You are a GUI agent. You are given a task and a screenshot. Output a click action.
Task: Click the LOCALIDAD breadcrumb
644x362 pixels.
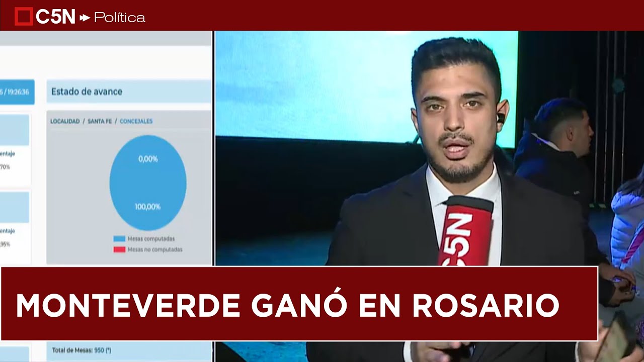65,121
